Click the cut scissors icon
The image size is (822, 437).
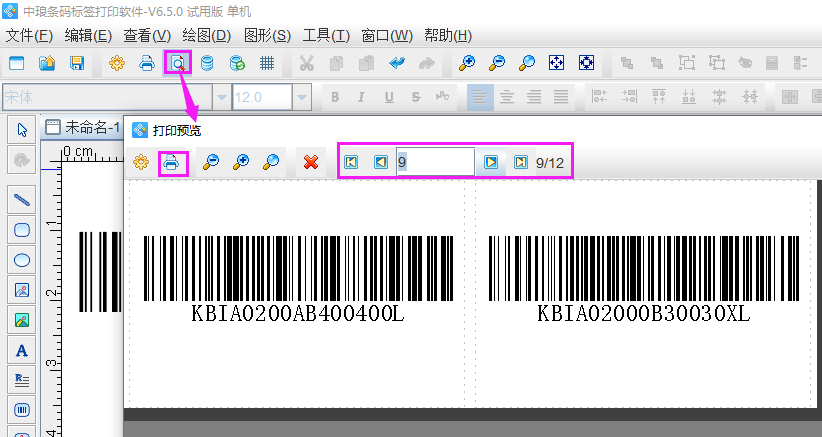(307, 63)
